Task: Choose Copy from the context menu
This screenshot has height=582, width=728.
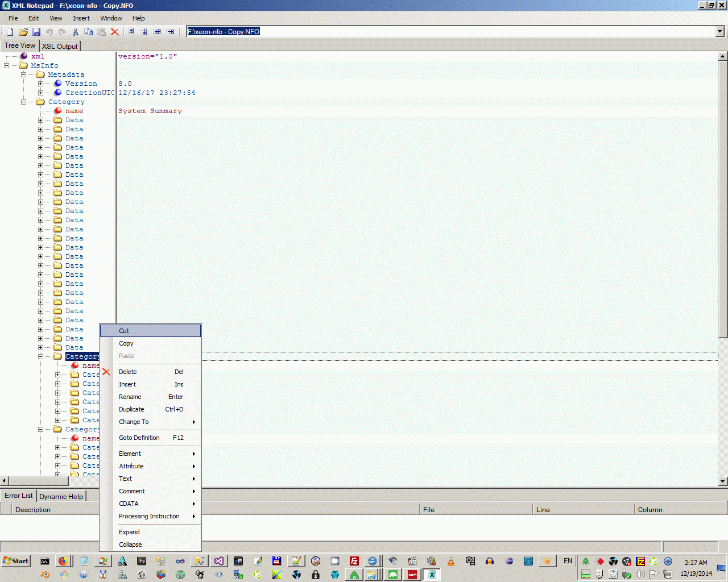Action: tap(151, 343)
